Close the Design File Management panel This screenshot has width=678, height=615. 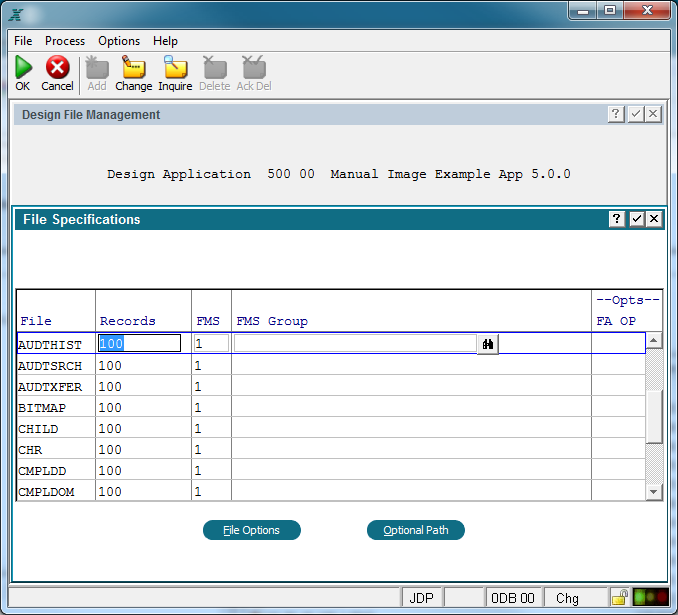653,114
